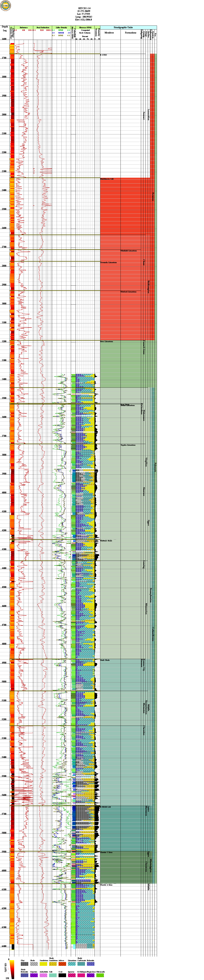Viewport: 204px width, 980px height.
Task: Click the Coal legend swatch
Action: point(63,975)
